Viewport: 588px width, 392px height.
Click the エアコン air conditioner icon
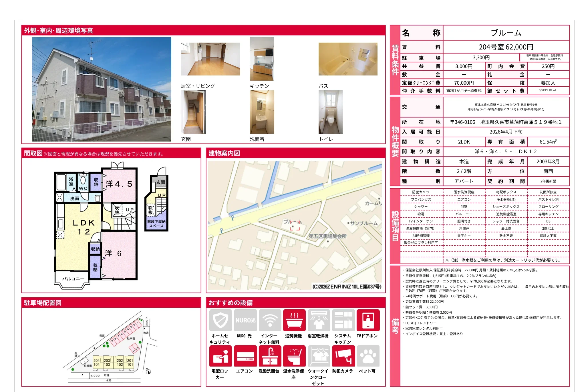[245, 356]
